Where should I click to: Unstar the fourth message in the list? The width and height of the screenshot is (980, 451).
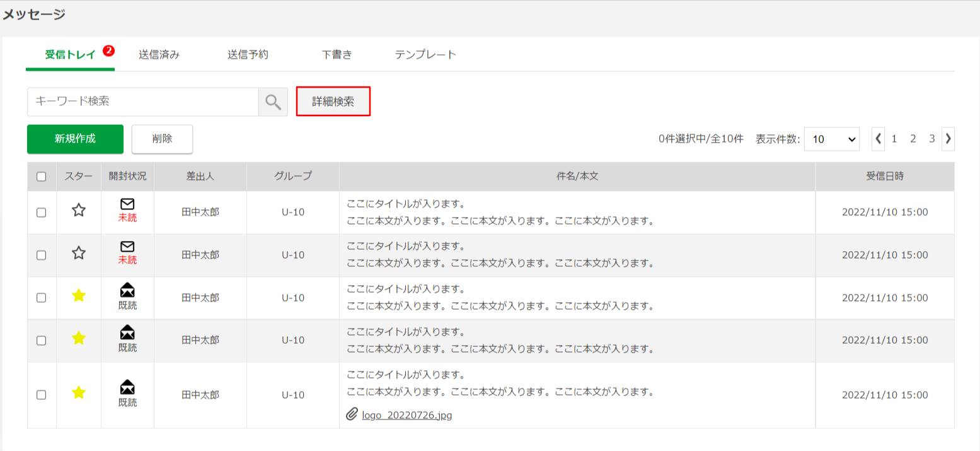coord(79,339)
